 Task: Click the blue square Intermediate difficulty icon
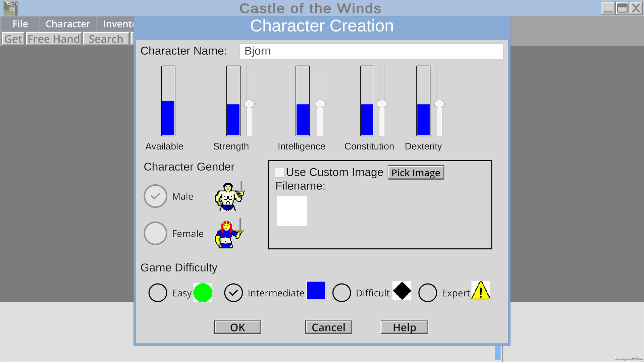point(315,291)
